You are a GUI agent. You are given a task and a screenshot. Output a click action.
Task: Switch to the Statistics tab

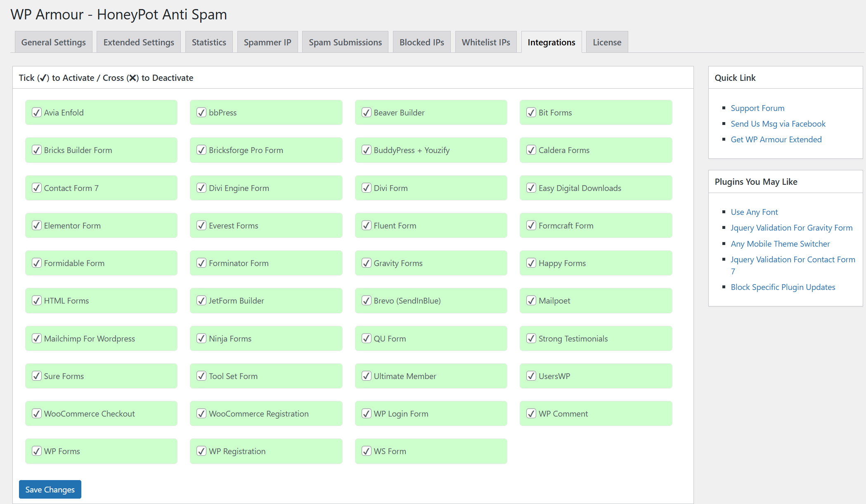click(209, 42)
